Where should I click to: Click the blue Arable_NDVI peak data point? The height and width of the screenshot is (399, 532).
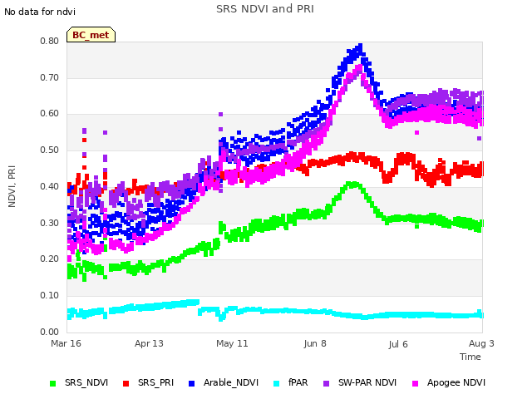pyautogui.click(x=360, y=46)
